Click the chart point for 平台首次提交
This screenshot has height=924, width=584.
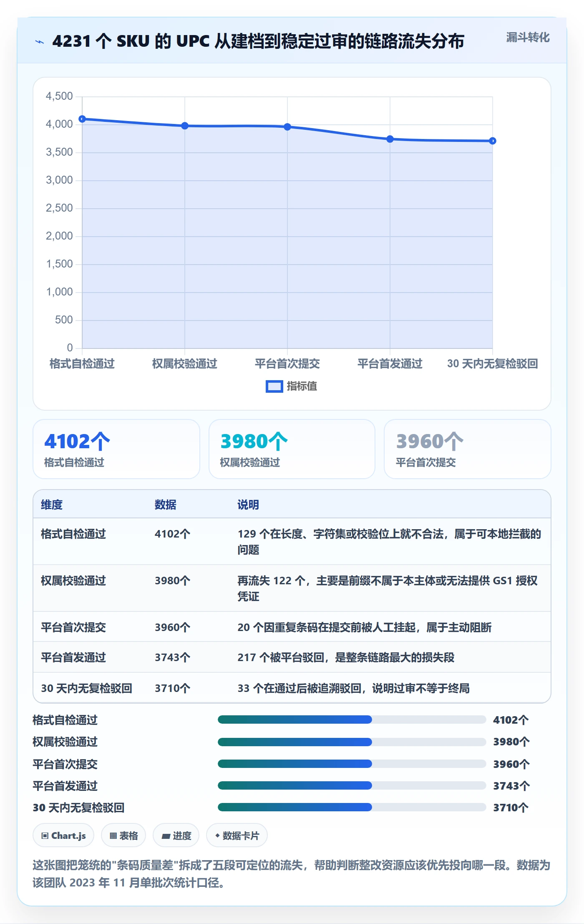(x=287, y=127)
